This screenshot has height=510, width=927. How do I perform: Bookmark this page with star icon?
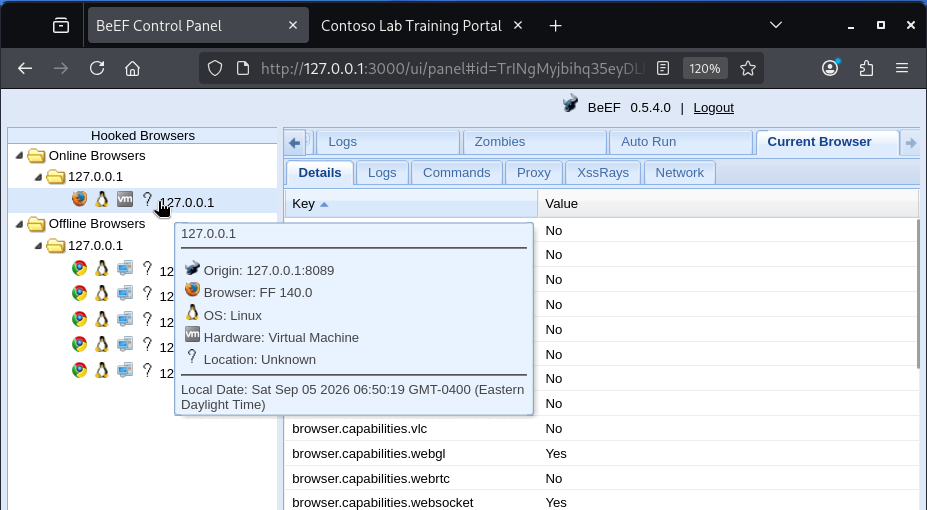(x=748, y=69)
